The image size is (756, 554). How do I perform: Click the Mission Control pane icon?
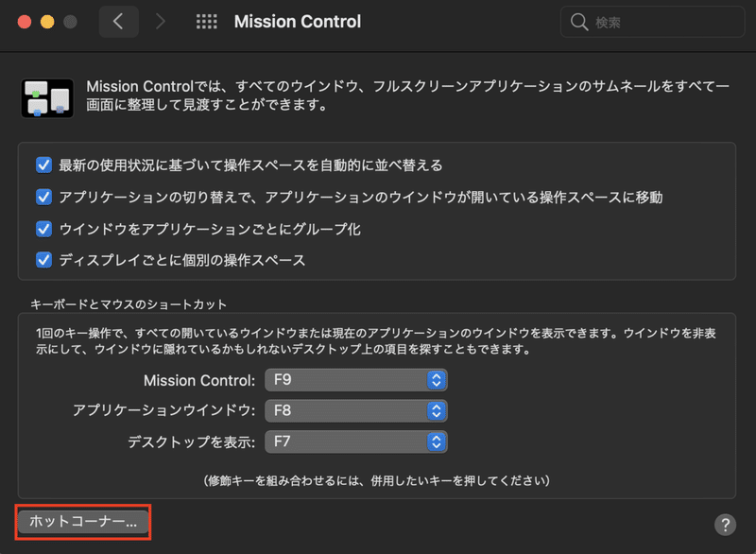click(47, 98)
